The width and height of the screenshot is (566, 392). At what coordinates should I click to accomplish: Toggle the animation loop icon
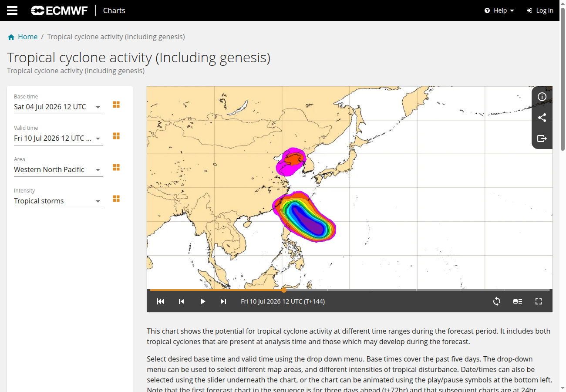pyautogui.click(x=497, y=301)
